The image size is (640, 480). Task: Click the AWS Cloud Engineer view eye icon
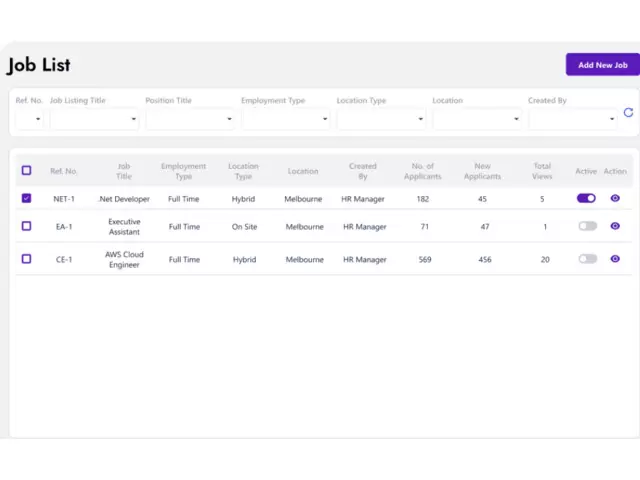[615, 259]
